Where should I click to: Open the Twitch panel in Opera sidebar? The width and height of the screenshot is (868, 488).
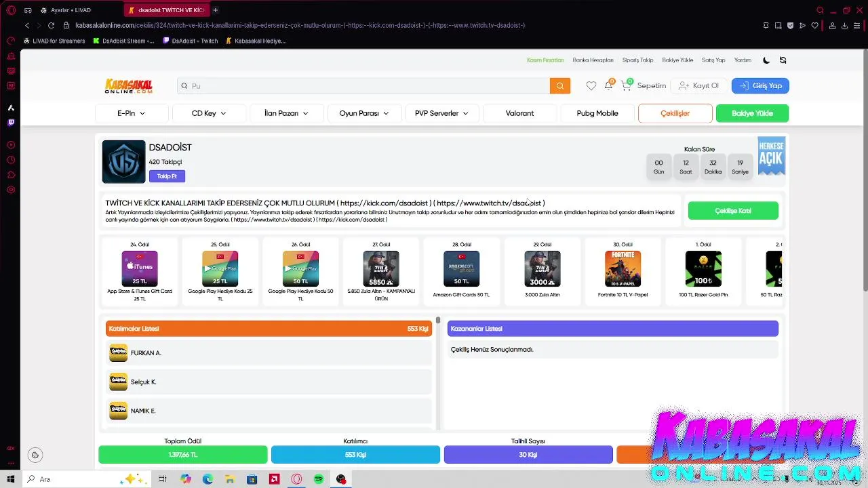(11, 123)
